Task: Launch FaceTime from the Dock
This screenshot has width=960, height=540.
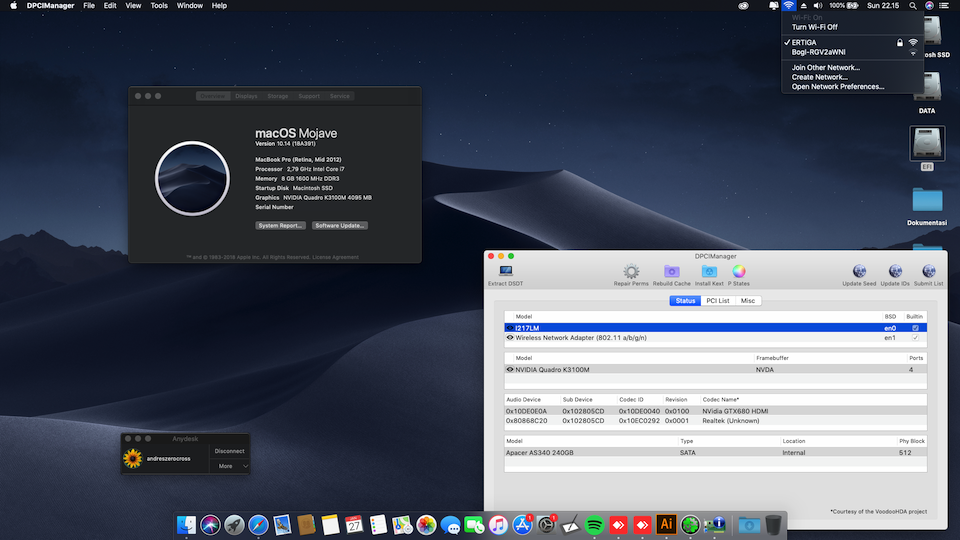Action: tap(474, 525)
